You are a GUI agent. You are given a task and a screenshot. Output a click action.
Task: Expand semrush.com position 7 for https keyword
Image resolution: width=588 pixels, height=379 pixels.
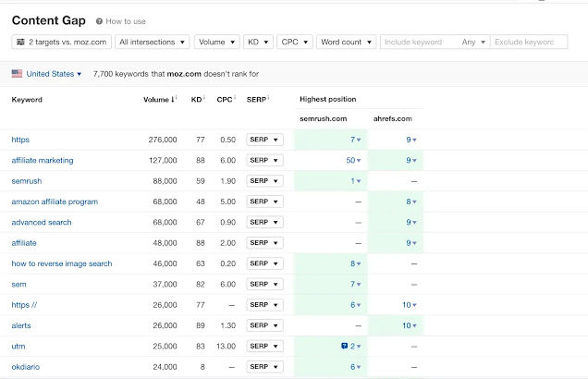355,140
